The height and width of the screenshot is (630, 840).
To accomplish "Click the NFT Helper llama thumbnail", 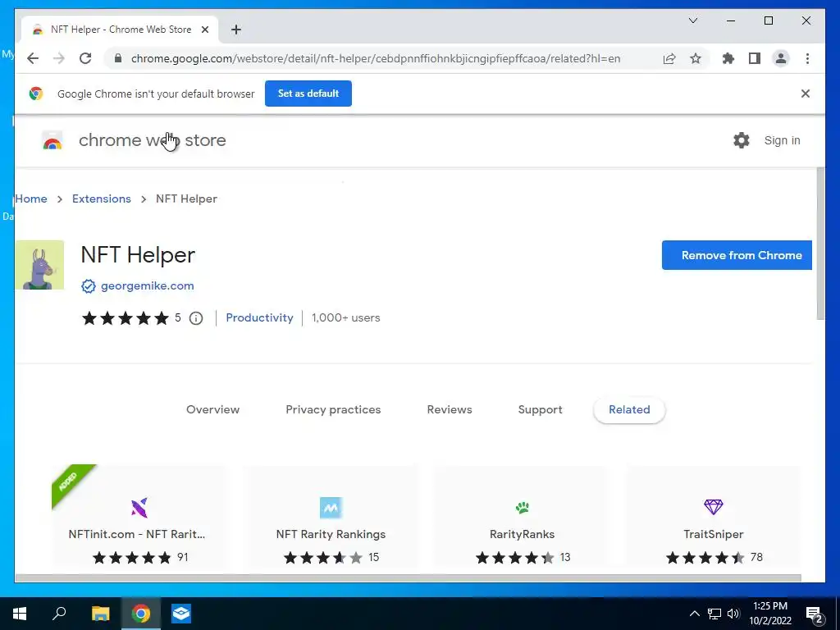I will tap(39, 265).
